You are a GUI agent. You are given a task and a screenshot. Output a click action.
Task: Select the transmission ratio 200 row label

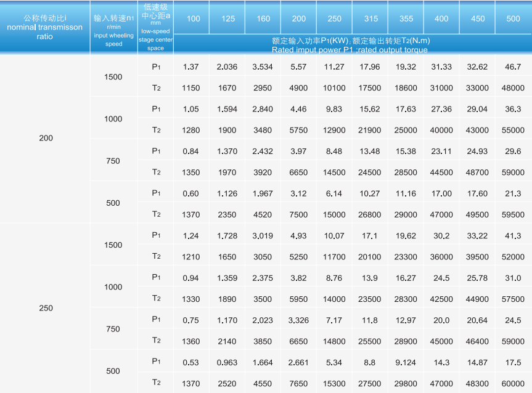[x=46, y=138]
